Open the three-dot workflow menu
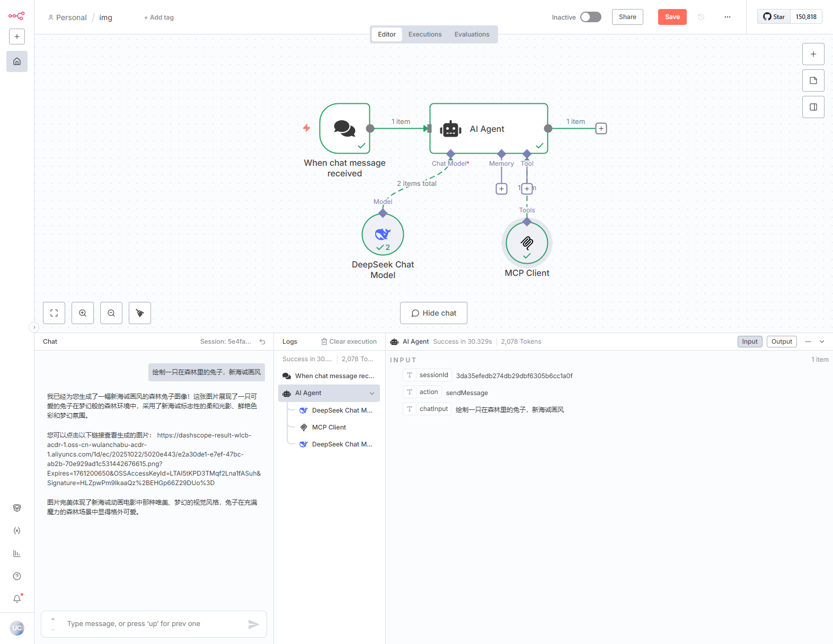 pos(728,17)
